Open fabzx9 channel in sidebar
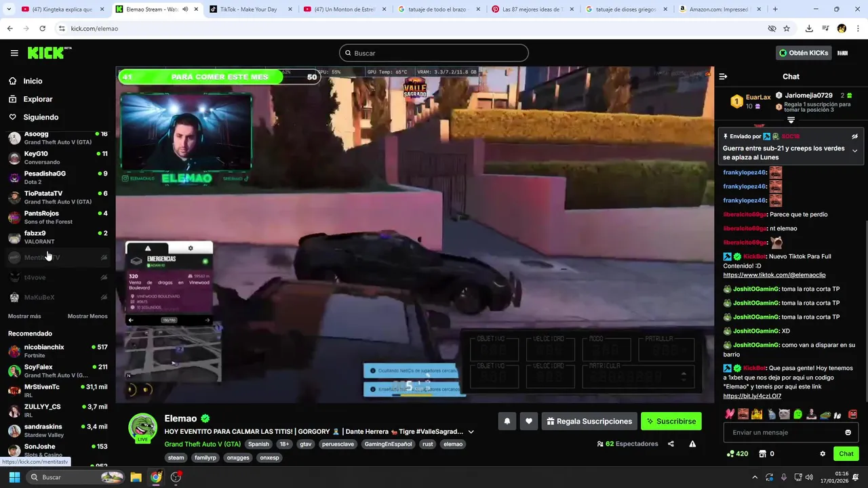 (58, 237)
